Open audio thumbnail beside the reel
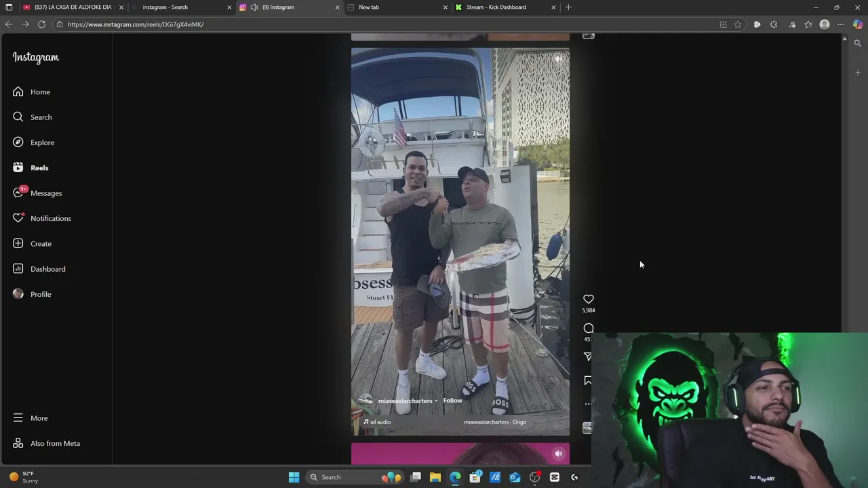The height and width of the screenshot is (488, 868). click(x=587, y=428)
